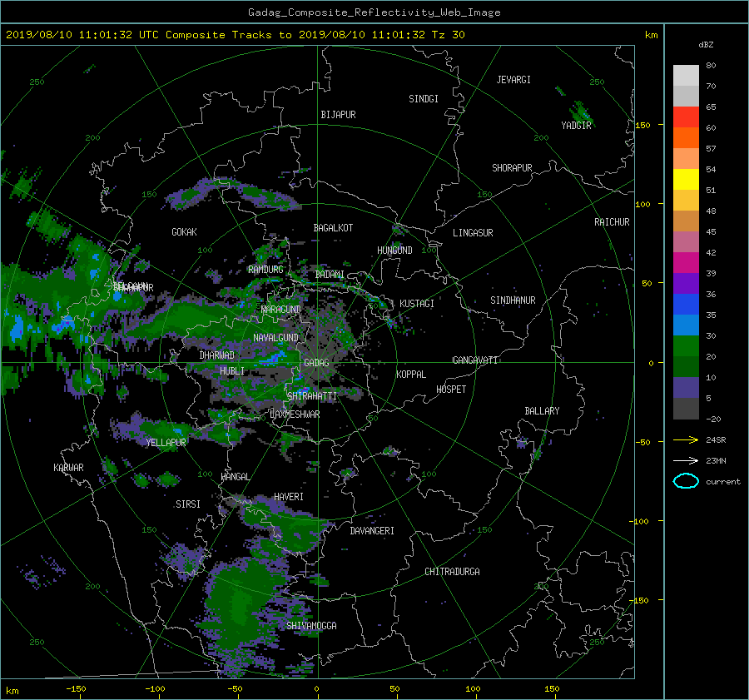Click the DAVANGERI city label
The width and height of the screenshot is (749, 700).
372,531
